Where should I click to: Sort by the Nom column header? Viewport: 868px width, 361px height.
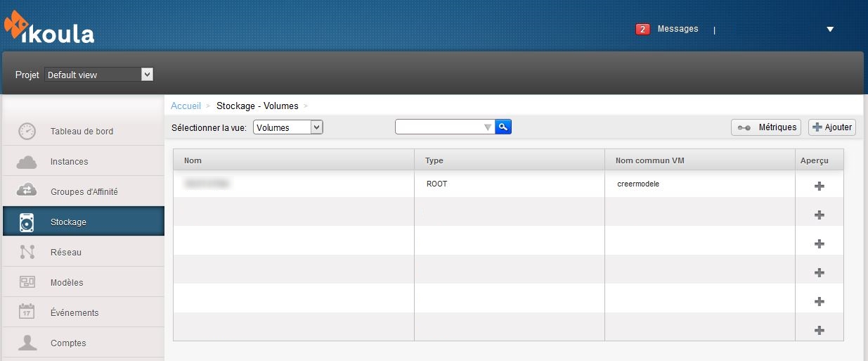click(293, 160)
